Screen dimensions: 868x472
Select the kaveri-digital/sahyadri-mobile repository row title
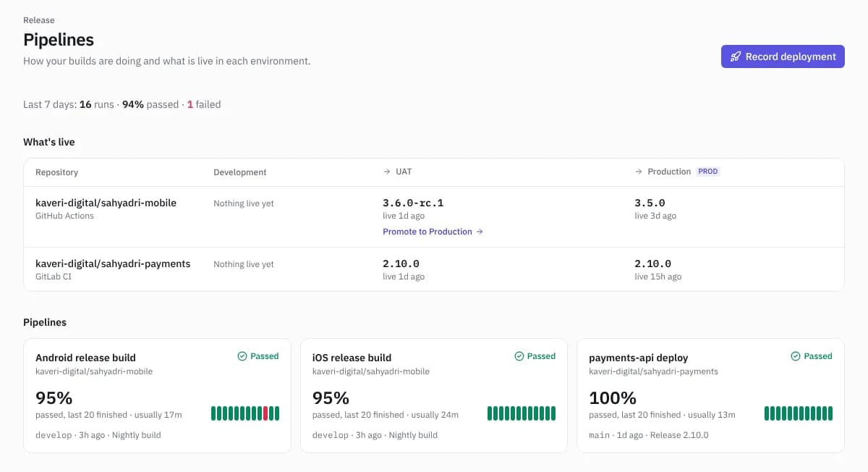106,203
